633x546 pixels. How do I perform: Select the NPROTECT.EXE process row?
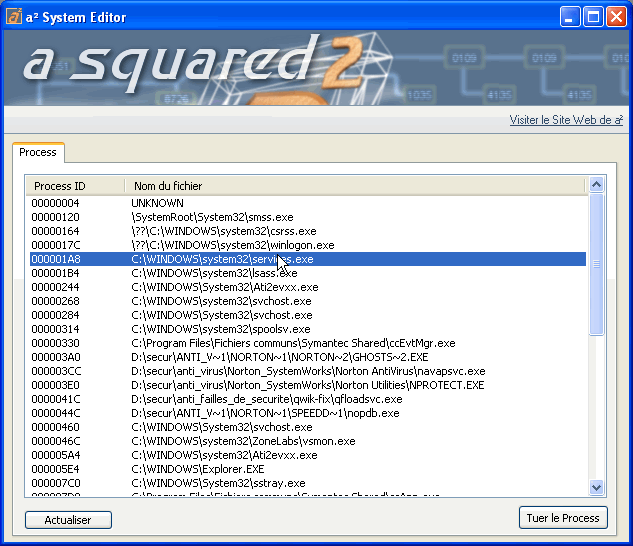click(x=308, y=385)
